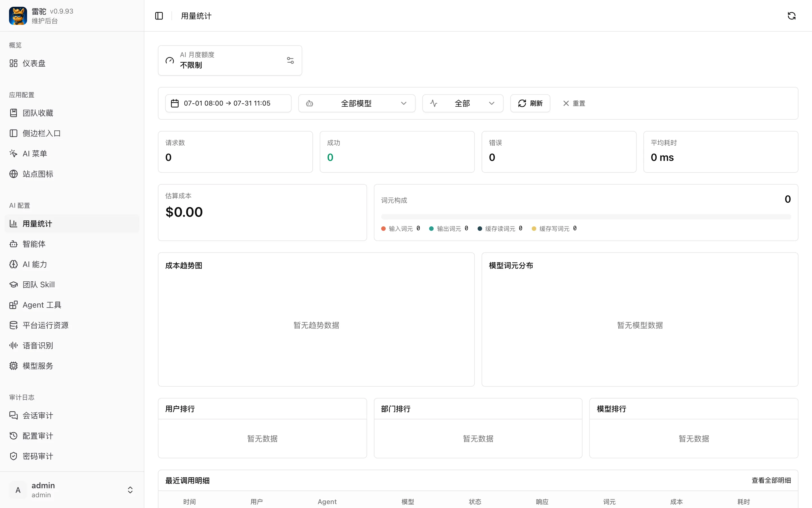Click the admin user avatar
The height and width of the screenshot is (508, 812).
18,490
